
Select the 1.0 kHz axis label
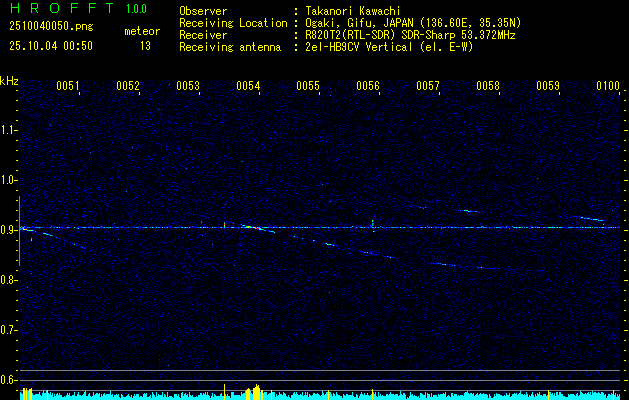[x=9, y=179]
